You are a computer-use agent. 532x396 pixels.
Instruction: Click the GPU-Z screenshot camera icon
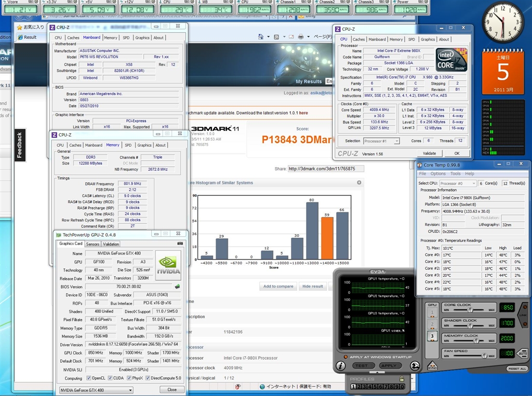180,243
